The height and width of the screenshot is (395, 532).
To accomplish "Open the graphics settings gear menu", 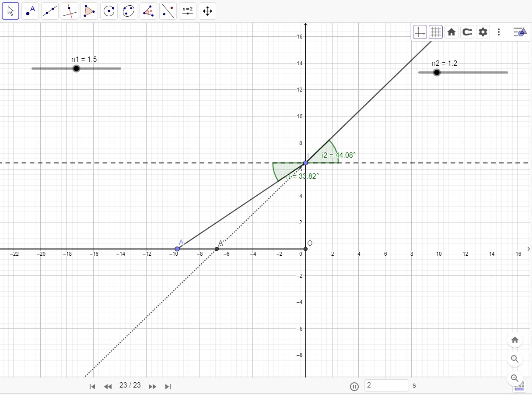I will point(483,32).
